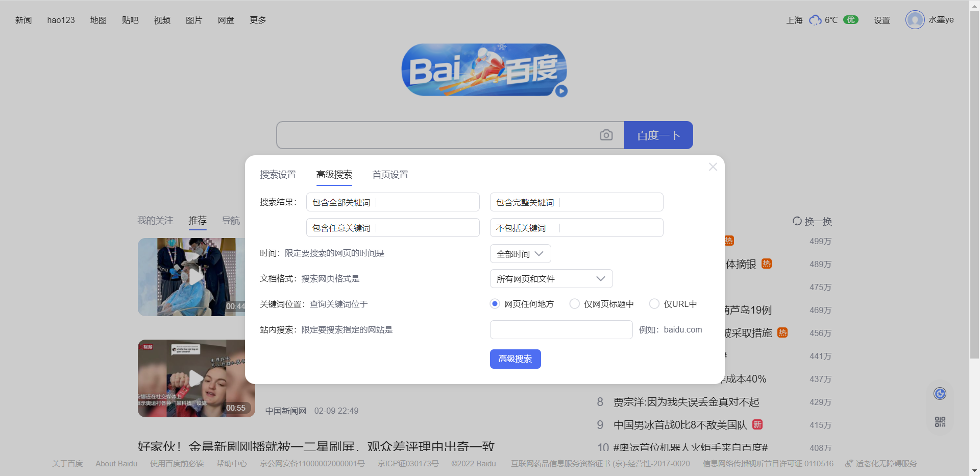Click the 站内搜索 site input field
The height and width of the screenshot is (476, 980).
(x=561, y=330)
